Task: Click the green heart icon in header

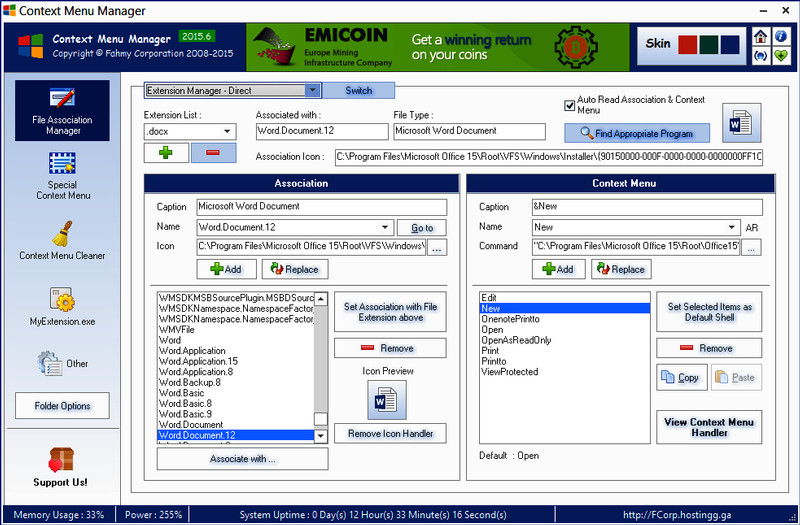Action: coord(781,56)
